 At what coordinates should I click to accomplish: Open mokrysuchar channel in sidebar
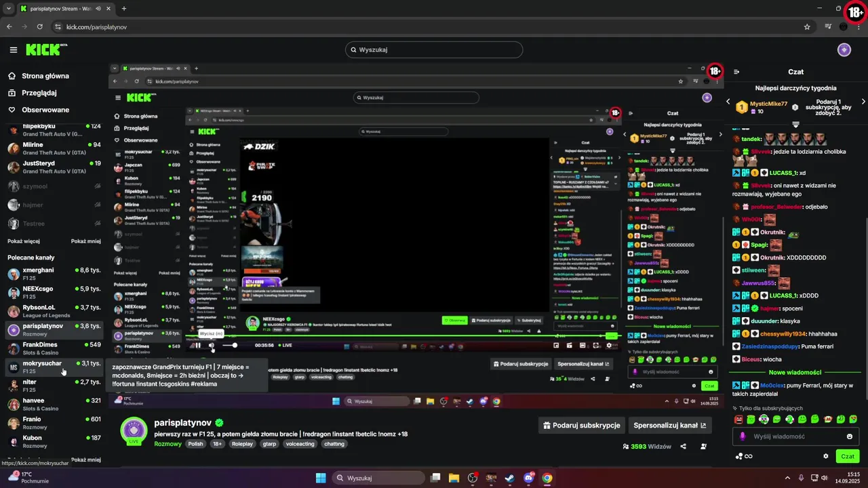tap(54, 367)
